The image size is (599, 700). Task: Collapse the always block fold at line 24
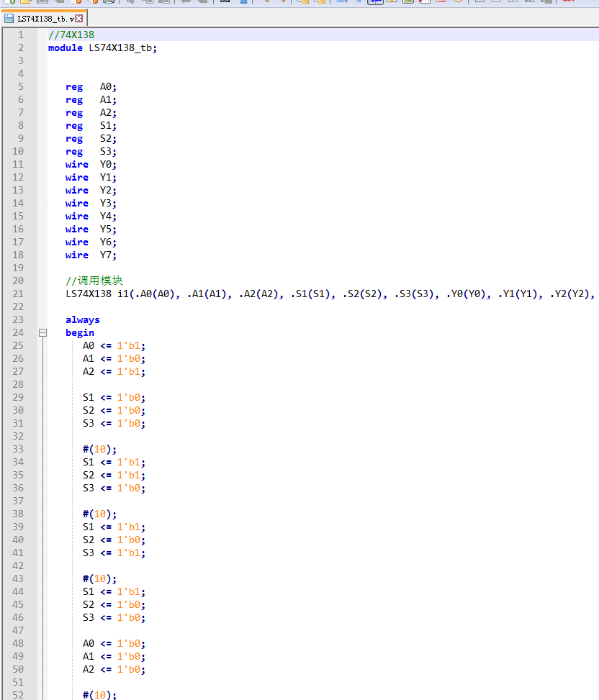(x=42, y=332)
